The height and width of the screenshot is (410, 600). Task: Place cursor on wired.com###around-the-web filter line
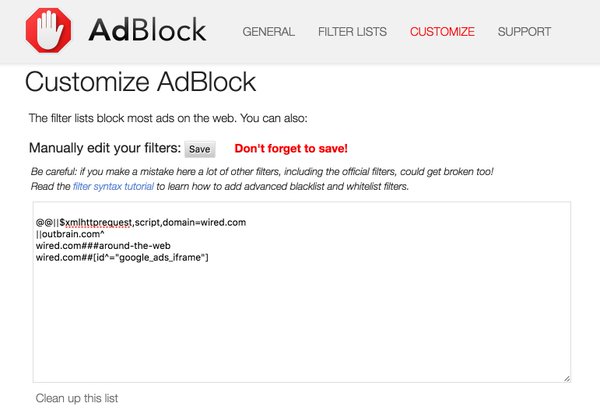click(x=103, y=245)
